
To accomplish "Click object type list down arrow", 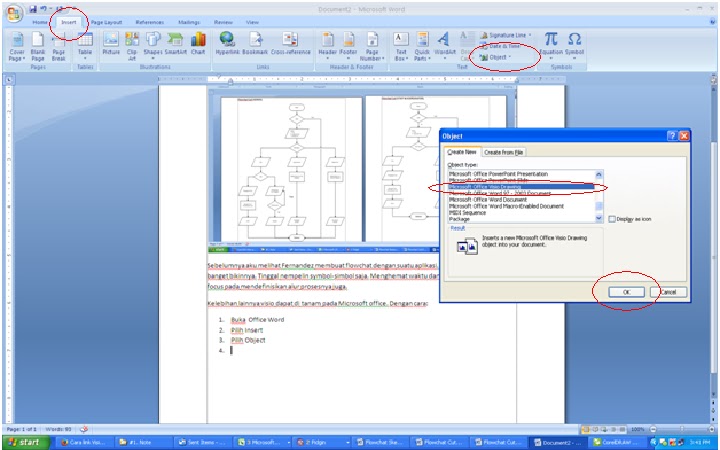I will tap(599, 219).
